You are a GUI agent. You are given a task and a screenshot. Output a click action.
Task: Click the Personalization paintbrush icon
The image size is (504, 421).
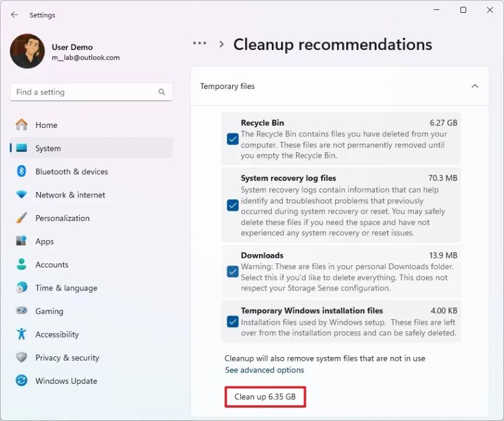[21, 218]
